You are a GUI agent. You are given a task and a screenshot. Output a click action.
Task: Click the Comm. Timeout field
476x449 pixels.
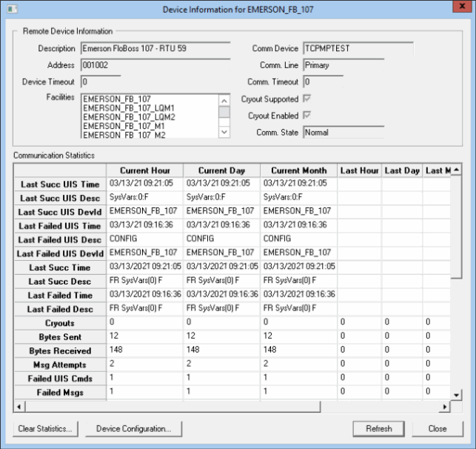[x=324, y=82]
